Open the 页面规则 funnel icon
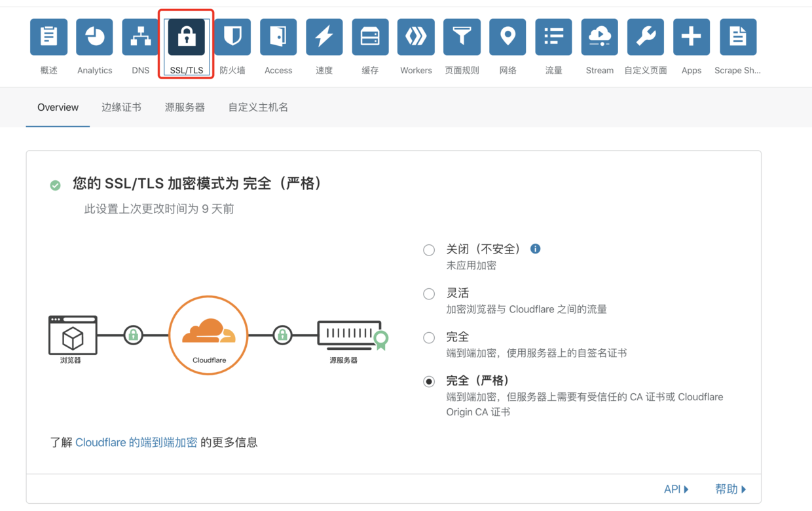This screenshot has height=511, width=812. click(462, 37)
